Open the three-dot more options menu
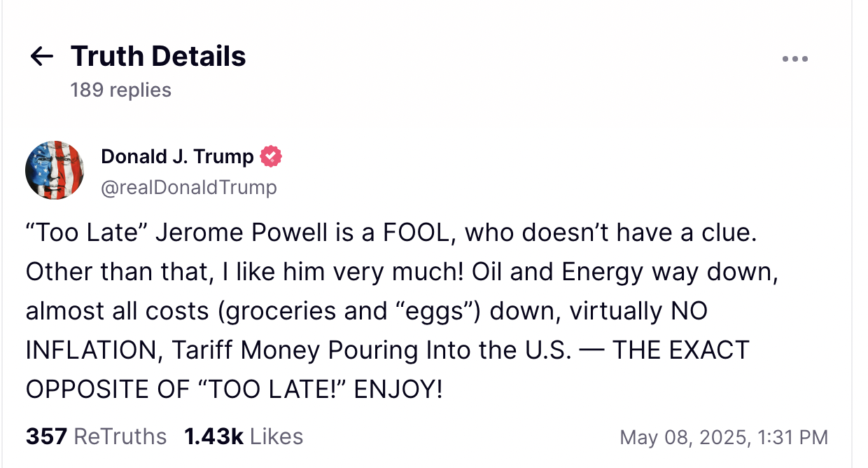The height and width of the screenshot is (468, 868). pos(795,59)
